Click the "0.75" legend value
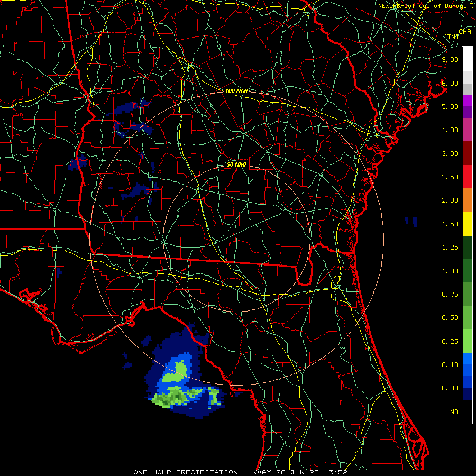The width and height of the screenshot is (476, 476). pos(450,295)
